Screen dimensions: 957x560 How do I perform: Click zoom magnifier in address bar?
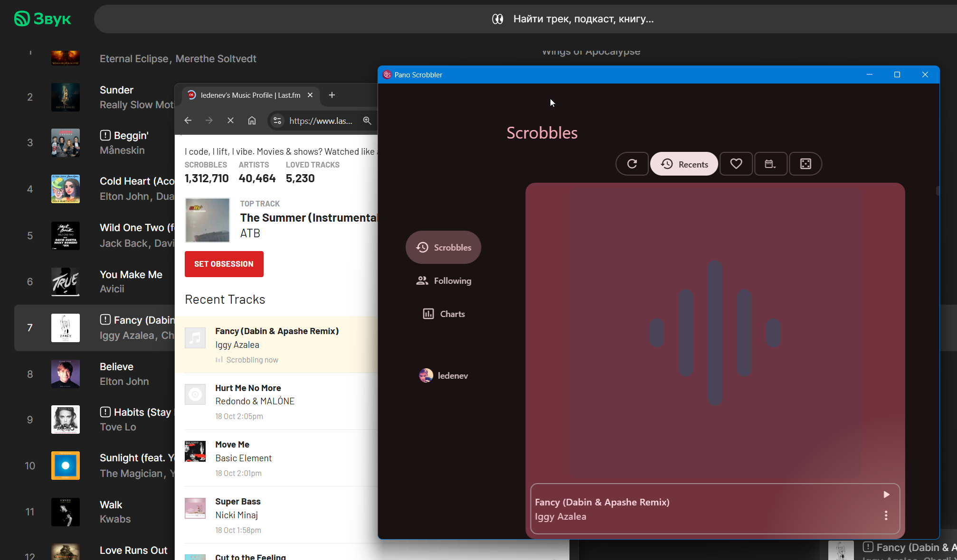(x=367, y=121)
